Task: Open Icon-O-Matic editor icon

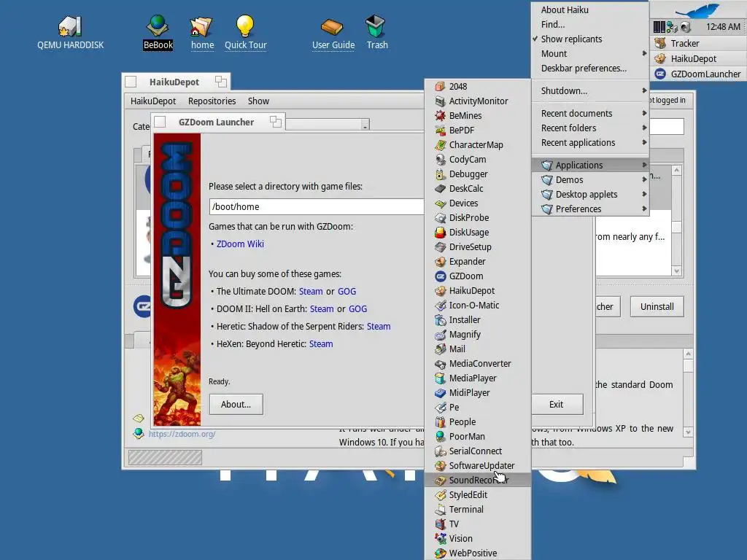Action: (x=440, y=306)
